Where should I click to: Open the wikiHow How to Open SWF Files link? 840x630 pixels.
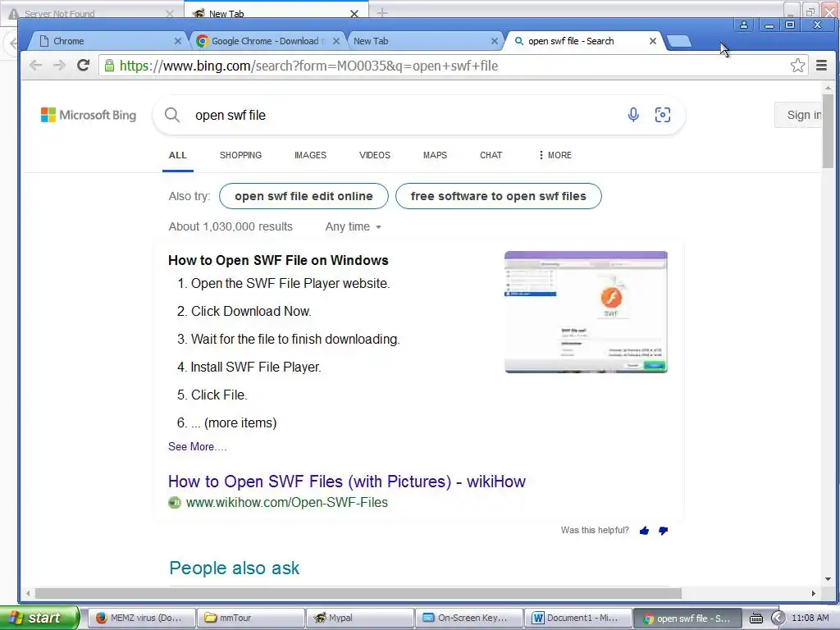(x=347, y=481)
